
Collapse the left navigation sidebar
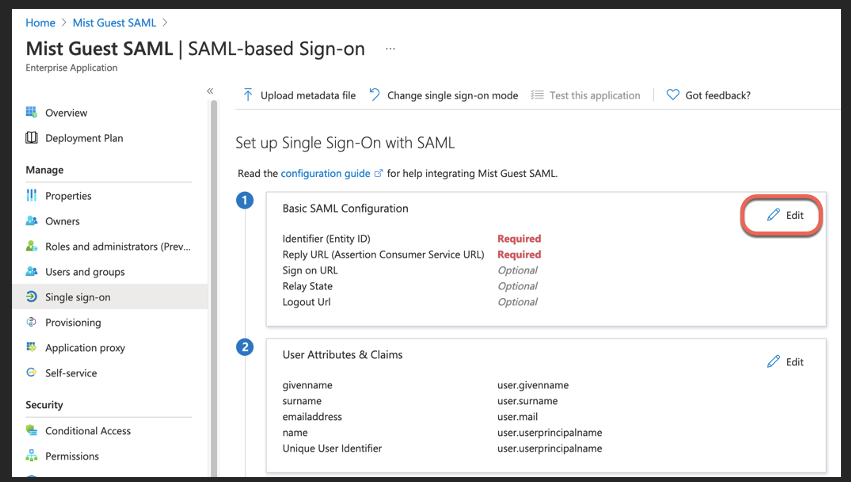(210, 91)
